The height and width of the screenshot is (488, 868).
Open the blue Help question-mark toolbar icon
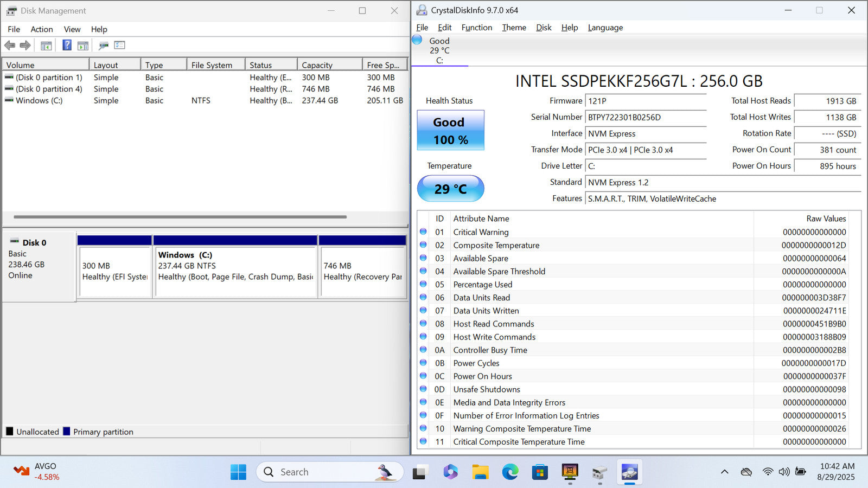coord(67,46)
